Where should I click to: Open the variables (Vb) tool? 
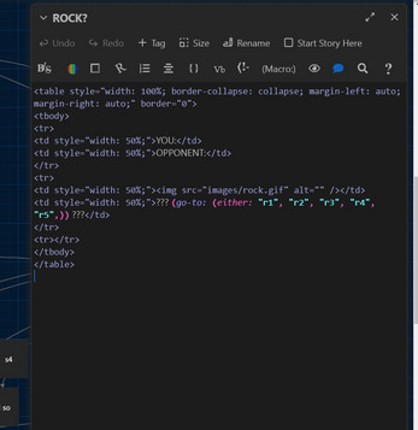point(219,69)
